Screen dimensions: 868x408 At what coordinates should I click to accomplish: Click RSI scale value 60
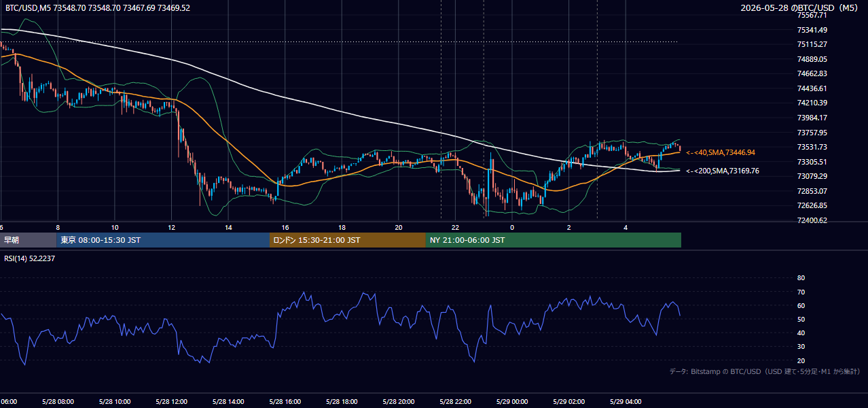tap(801, 305)
